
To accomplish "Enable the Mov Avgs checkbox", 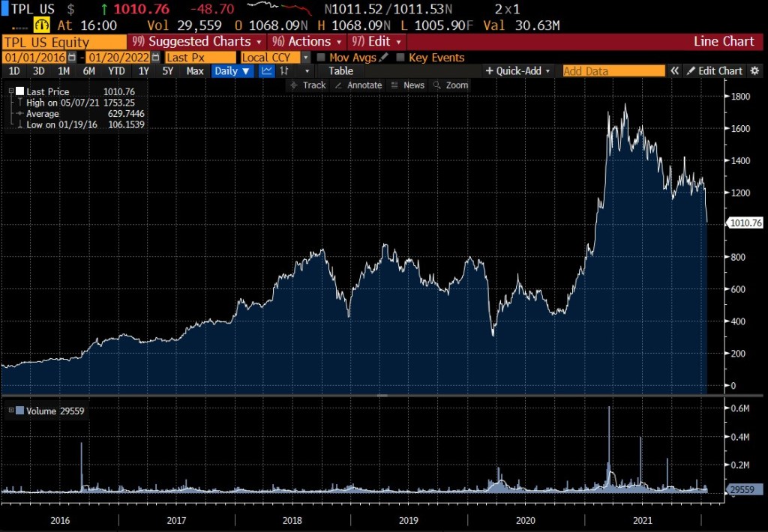I will pyautogui.click(x=321, y=58).
